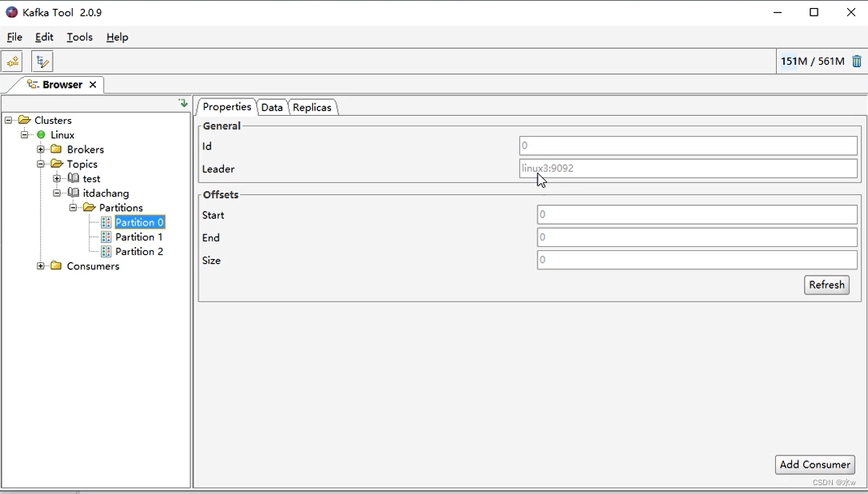Click the Partition 0 icon
Screen dimensions: 868x494
106,222
